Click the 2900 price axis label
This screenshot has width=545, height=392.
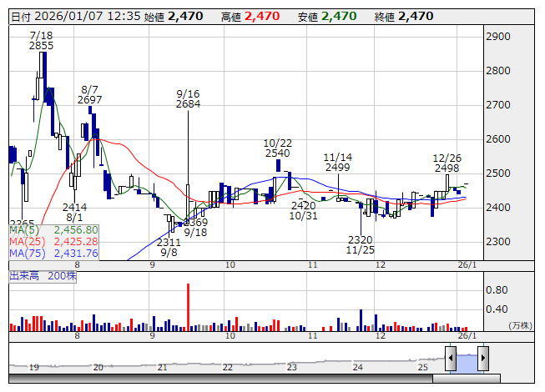pyautogui.click(x=498, y=37)
